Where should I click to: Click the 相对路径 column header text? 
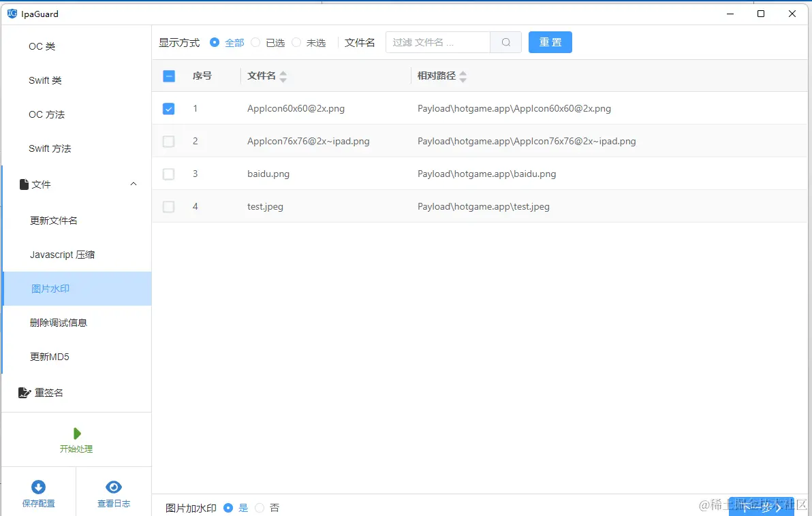437,76
